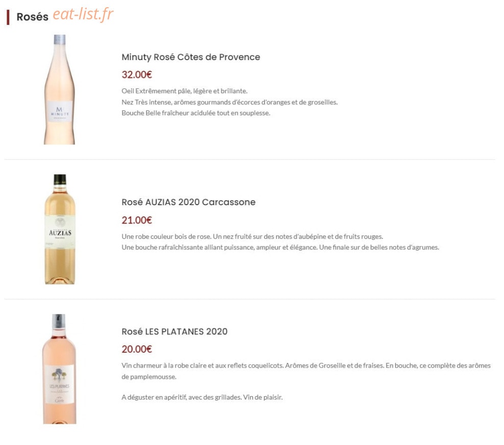Open the Les Platanes bottle image
504x445 pixels.
(60, 369)
